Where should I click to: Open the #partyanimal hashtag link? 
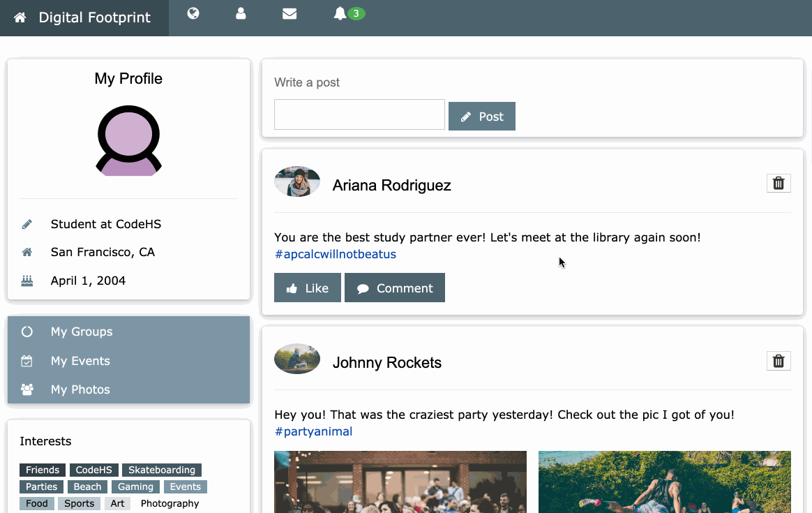(313, 431)
